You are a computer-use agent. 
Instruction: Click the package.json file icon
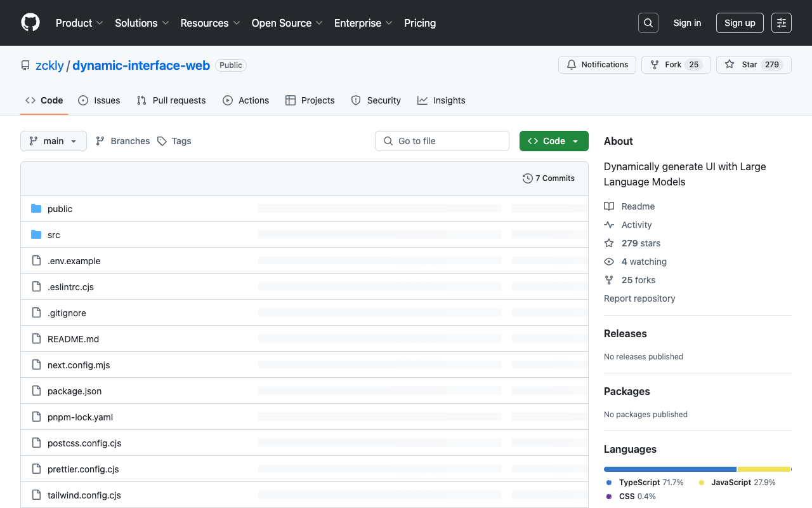(36, 391)
